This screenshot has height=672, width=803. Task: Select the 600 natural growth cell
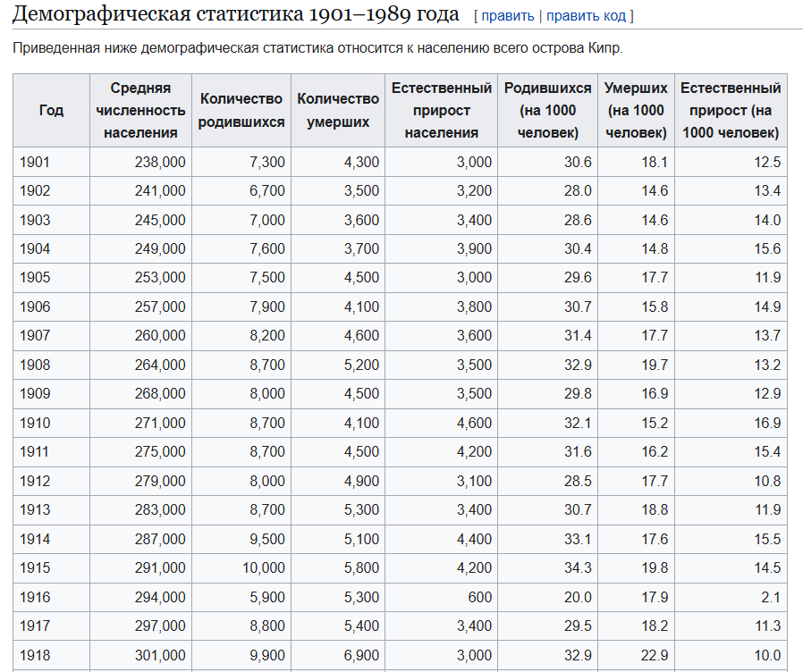442,597
